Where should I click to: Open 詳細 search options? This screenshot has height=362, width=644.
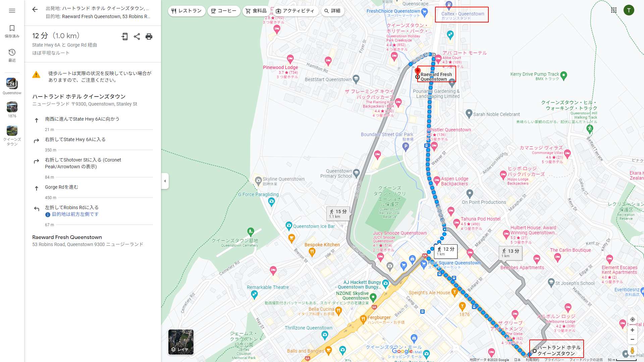point(332,11)
